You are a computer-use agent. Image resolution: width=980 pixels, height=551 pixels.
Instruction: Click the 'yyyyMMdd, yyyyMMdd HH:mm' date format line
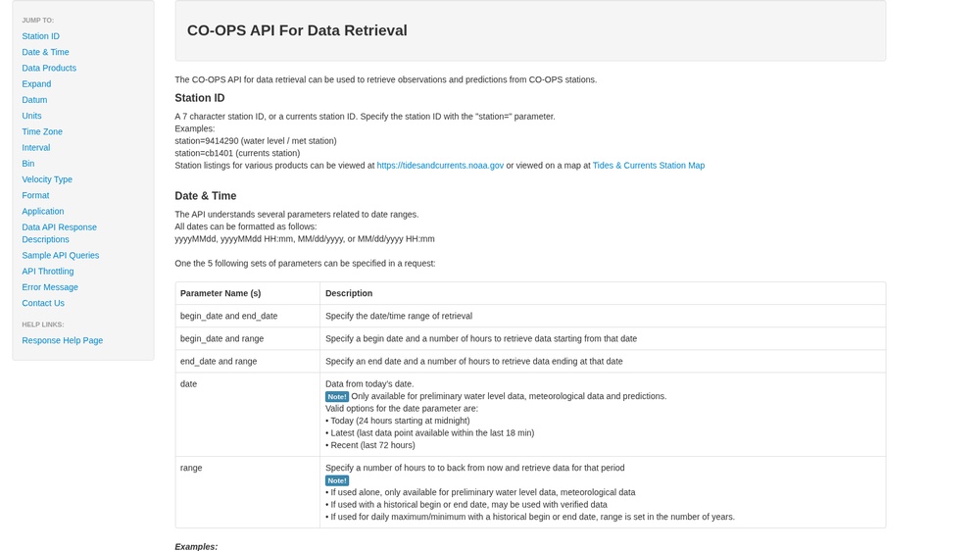(305, 239)
